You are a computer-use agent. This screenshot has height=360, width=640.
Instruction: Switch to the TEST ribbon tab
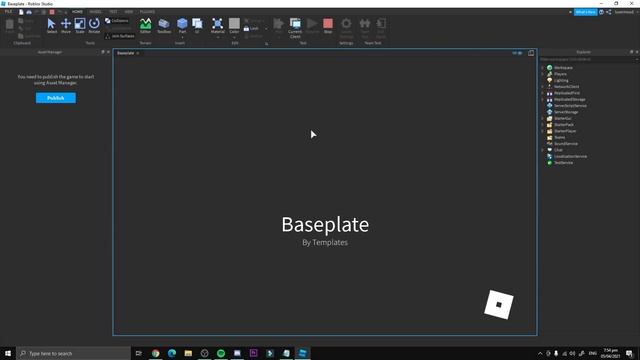click(113, 12)
